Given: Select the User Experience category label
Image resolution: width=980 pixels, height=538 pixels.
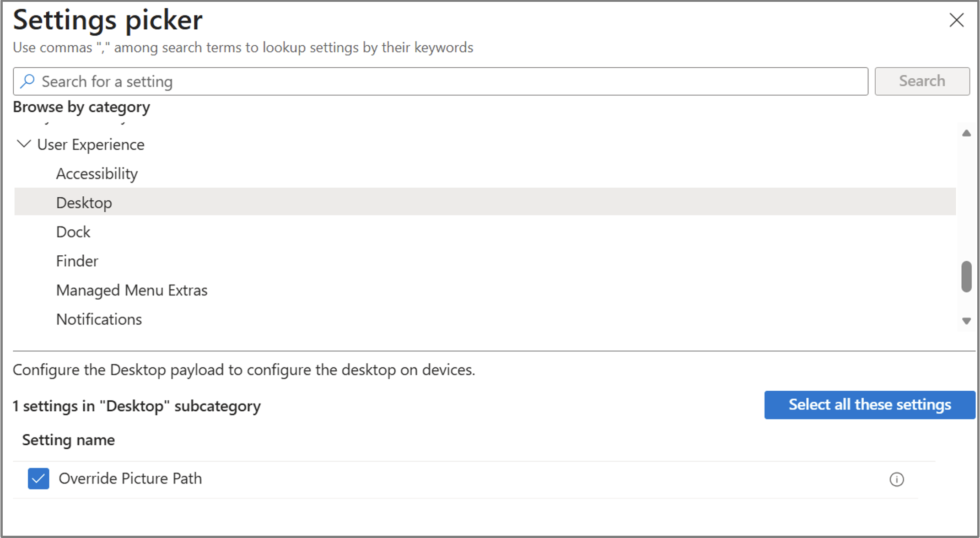Looking at the screenshot, I should (91, 145).
